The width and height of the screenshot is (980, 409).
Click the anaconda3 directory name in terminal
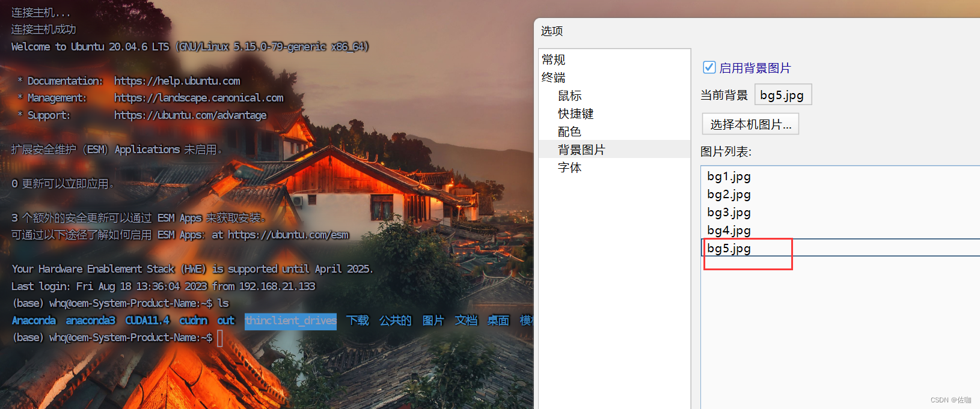tap(90, 321)
